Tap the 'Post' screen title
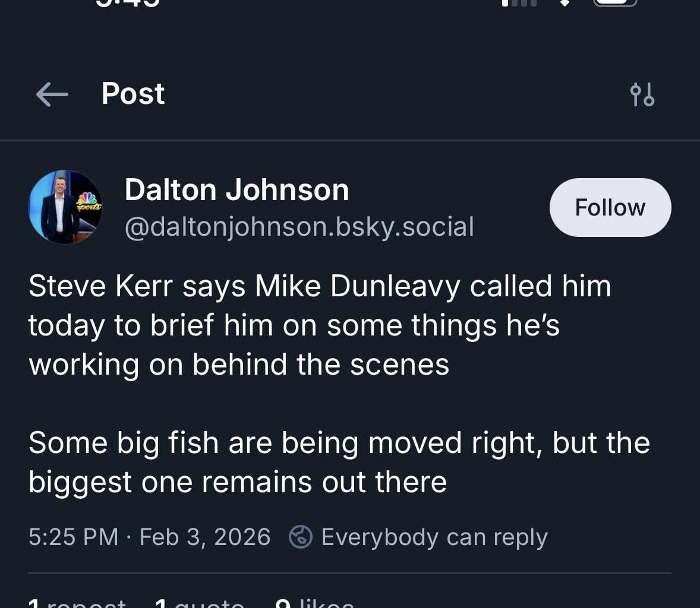Image resolution: width=700 pixels, height=608 pixels. 133,94
